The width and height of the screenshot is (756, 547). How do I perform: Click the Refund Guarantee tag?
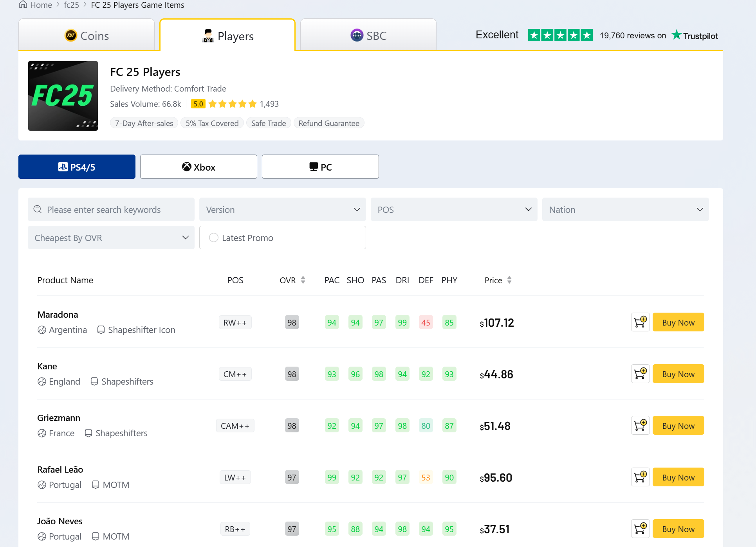(329, 123)
